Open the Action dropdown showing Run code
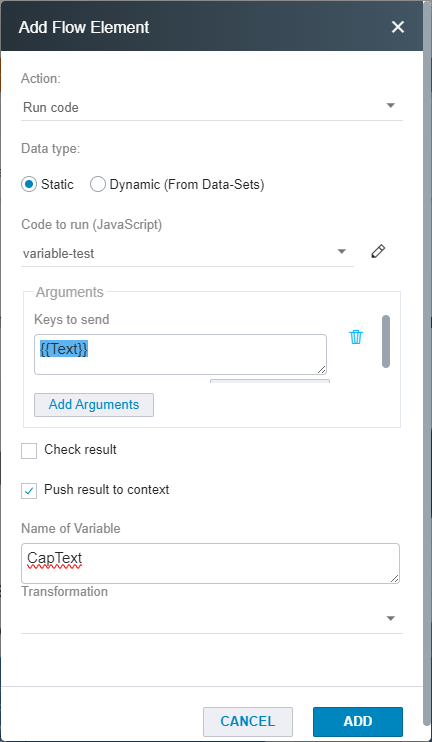432x742 pixels. pyautogui.click(x=212, y=107)
